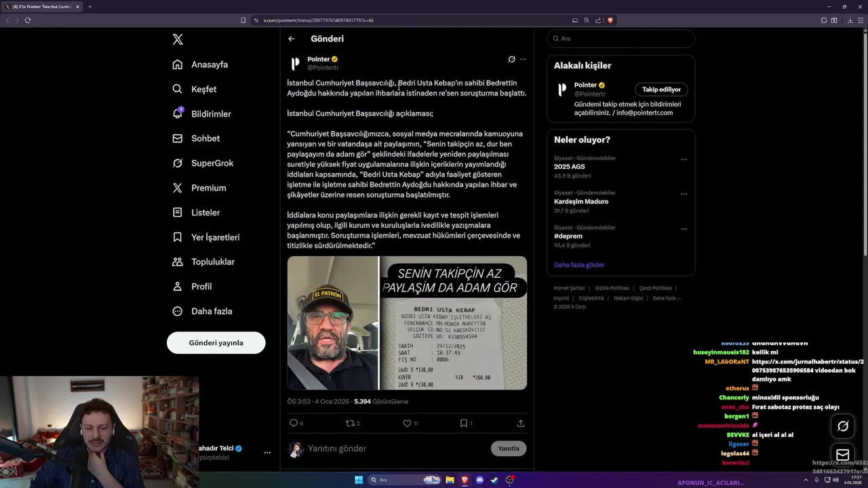Click Pointer's avatar on the post
The height and width of the screenshot is (488, 868).
295,64
